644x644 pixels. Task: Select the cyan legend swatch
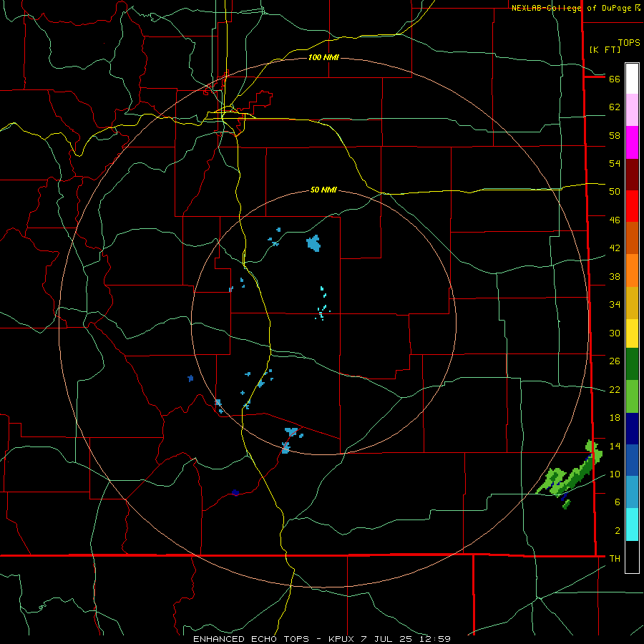click(632, 525)
